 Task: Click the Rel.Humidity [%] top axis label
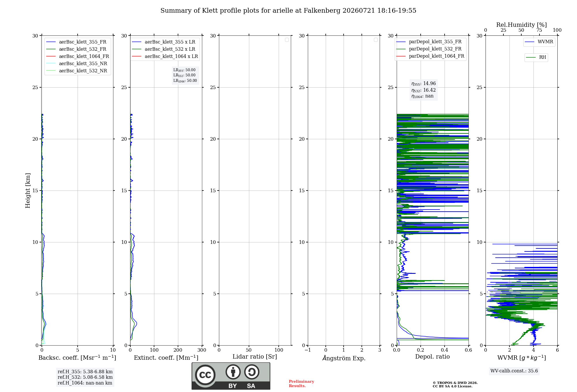coord(522,25)
